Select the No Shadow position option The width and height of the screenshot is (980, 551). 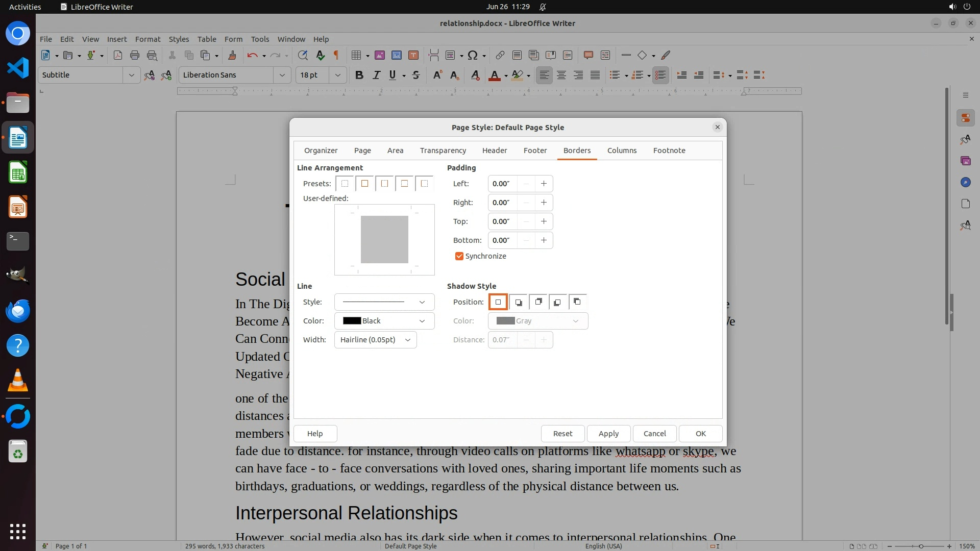[x=498, y=302]
